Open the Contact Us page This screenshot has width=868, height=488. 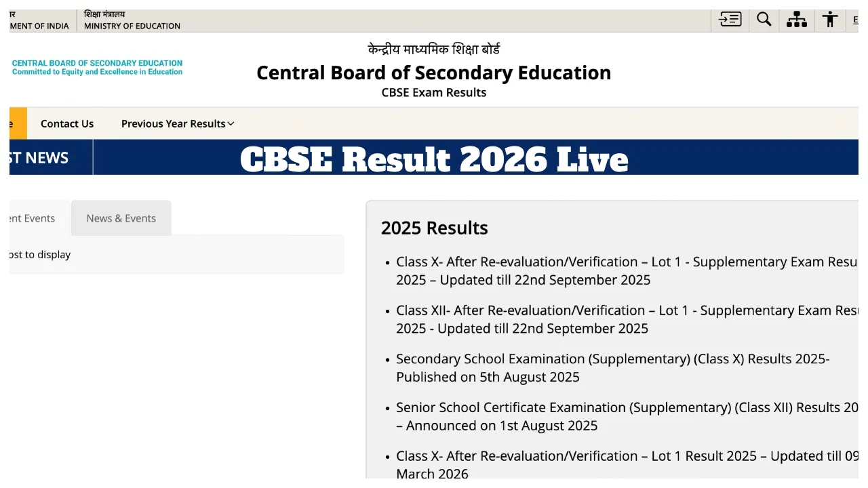click(x=66, y=123)
